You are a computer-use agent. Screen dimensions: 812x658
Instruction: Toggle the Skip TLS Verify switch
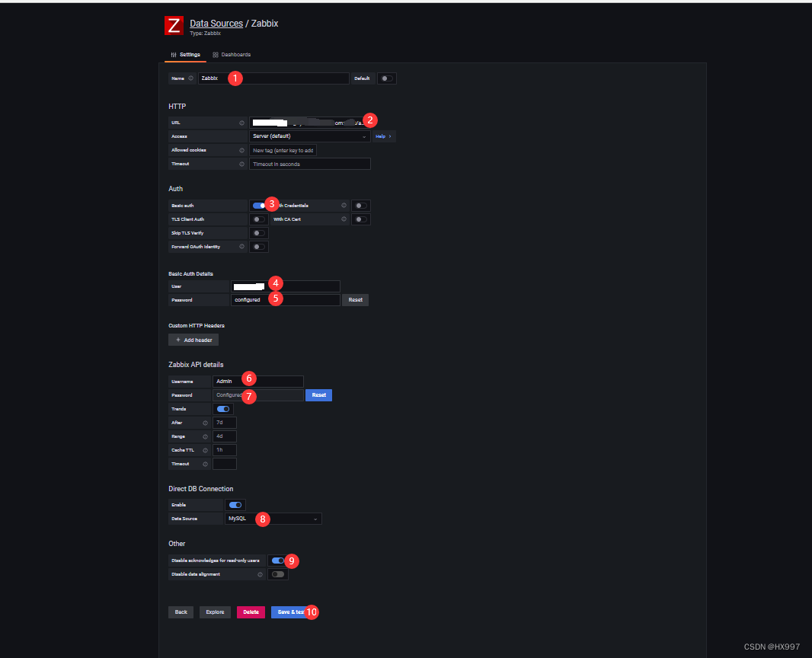click(259, 233)
